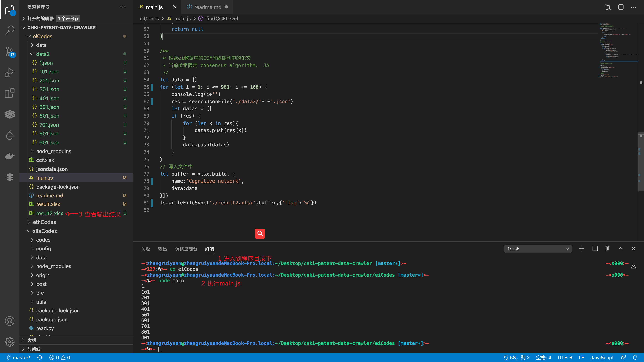
Task: Open the Source Control view with badge 17
Action: click(10, 51)
